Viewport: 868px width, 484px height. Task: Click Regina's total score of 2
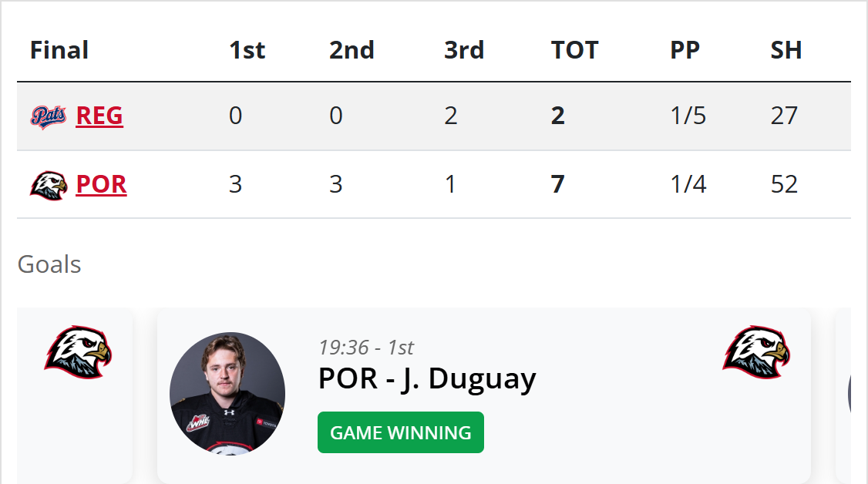tap(558, 116)
